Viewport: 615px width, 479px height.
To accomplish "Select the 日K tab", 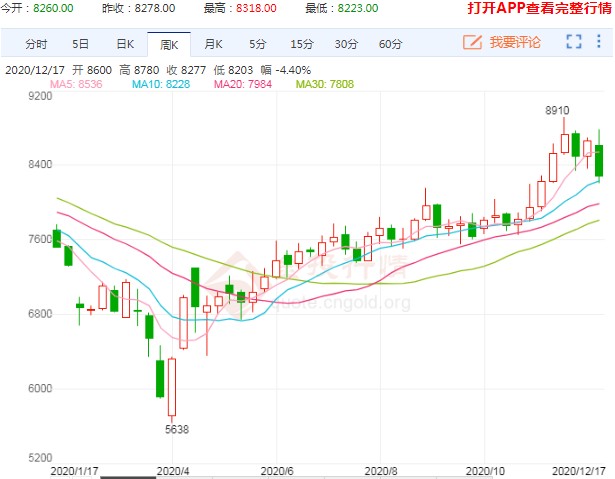I will 125,44.
